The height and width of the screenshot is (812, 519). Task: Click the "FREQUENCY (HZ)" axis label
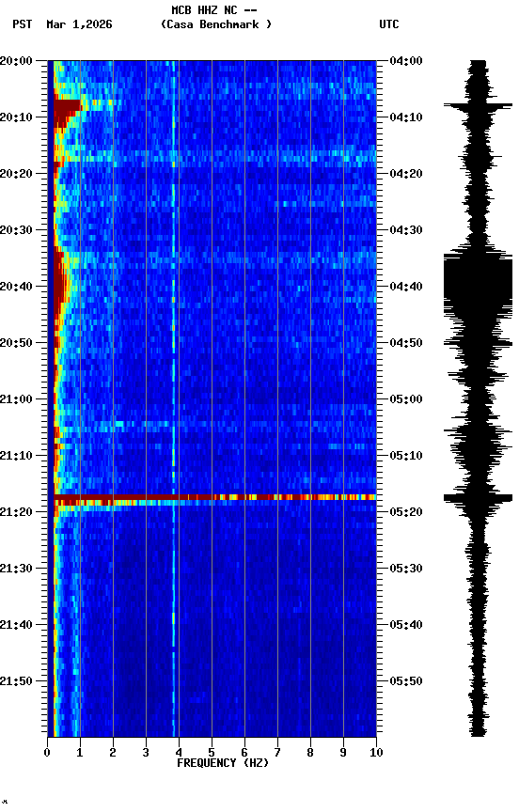click(223, 763)
